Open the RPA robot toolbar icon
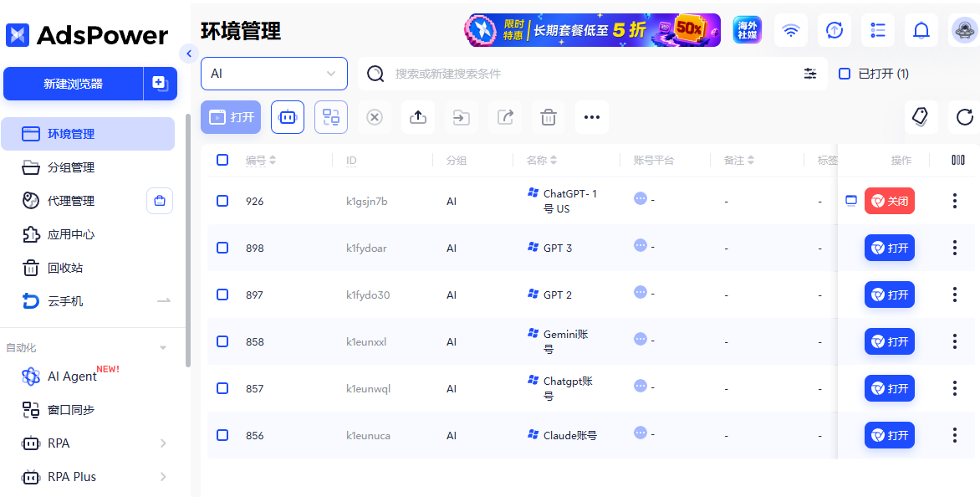Screen dimensions: 980x497 288,117
